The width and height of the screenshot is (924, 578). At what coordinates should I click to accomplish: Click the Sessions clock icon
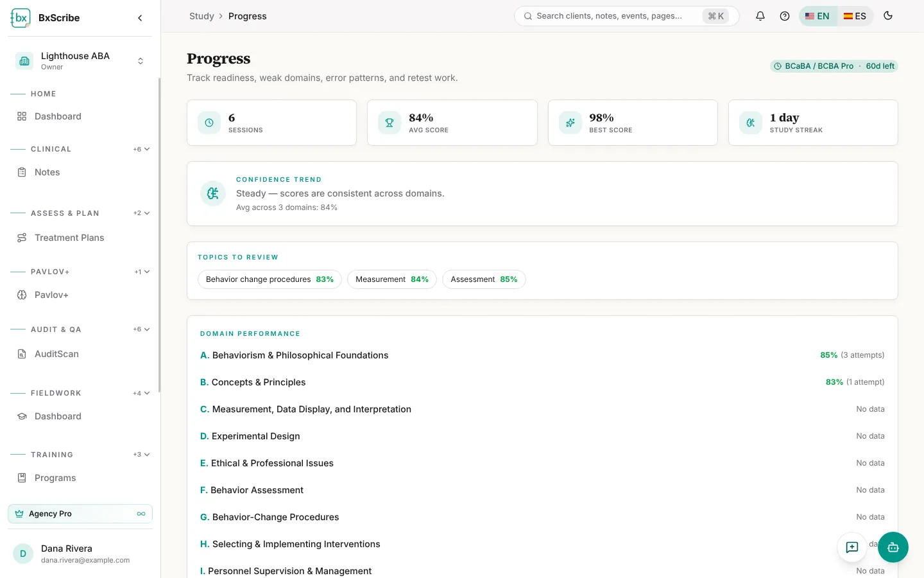pyautogui.click(x=209, y=123)
